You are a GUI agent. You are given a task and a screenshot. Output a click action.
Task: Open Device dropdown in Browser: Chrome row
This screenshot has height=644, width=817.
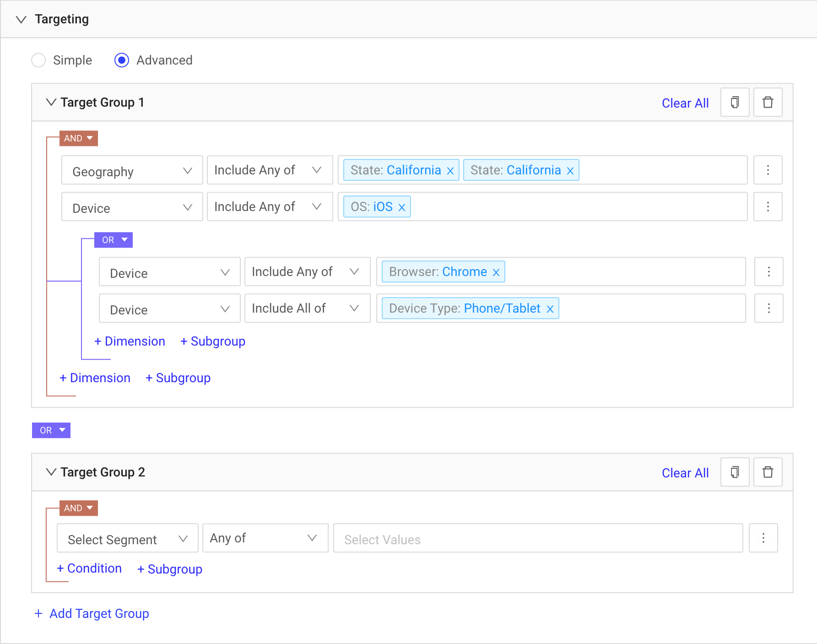tap(170, 271)
